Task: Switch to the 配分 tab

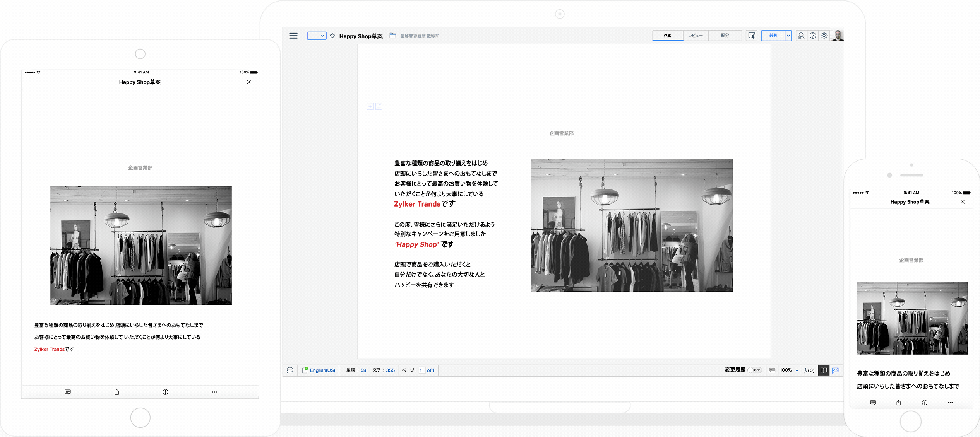Action: 725,36
